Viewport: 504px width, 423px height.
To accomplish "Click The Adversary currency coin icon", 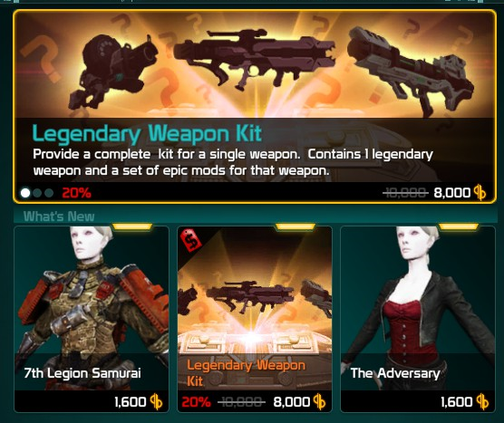I will [x=482, y=402].
